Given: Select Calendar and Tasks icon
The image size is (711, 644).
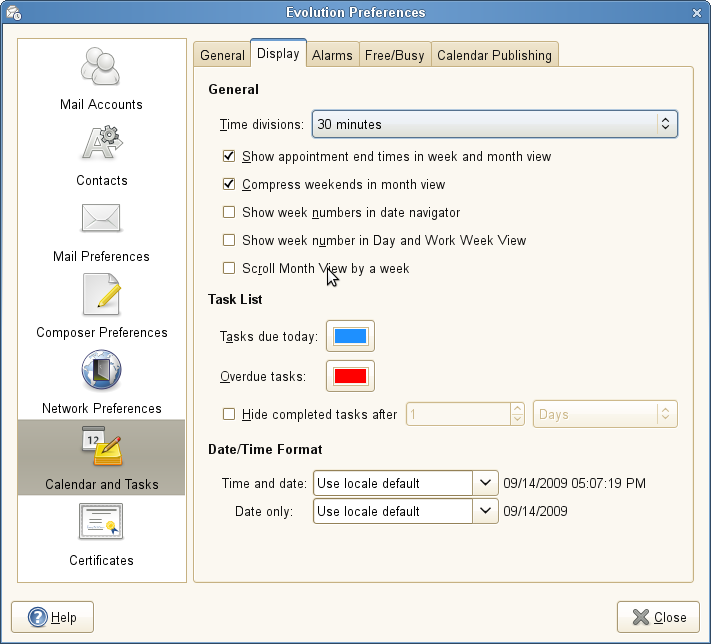Looking at the screenshot, I should coord(102,446).
